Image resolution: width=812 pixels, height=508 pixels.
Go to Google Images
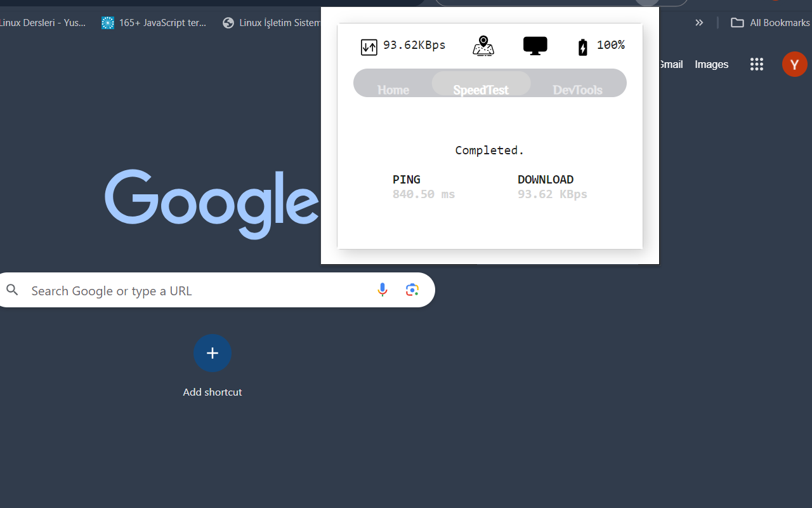coord(711,64)
